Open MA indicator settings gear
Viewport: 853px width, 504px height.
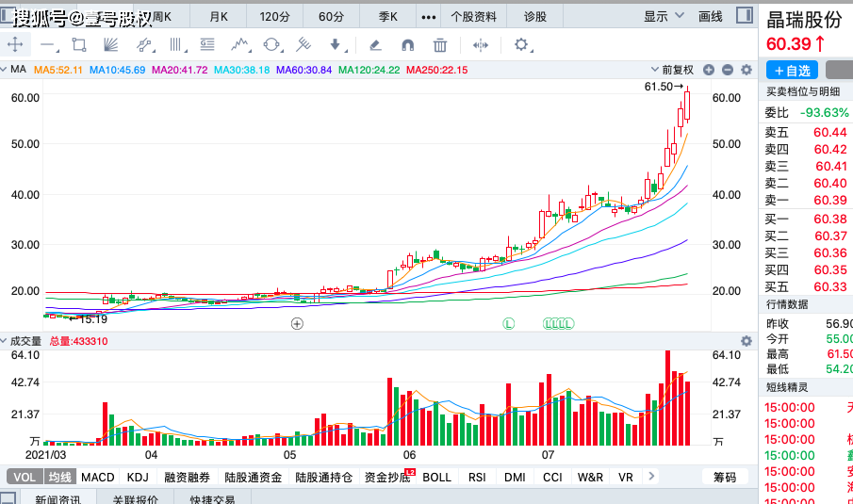pos(746,70)
